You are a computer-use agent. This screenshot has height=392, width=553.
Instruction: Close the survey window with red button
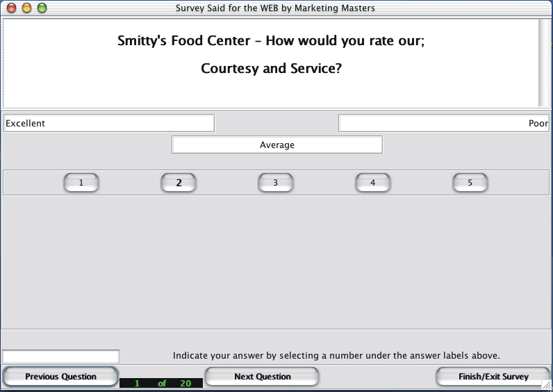click(12, 8)
